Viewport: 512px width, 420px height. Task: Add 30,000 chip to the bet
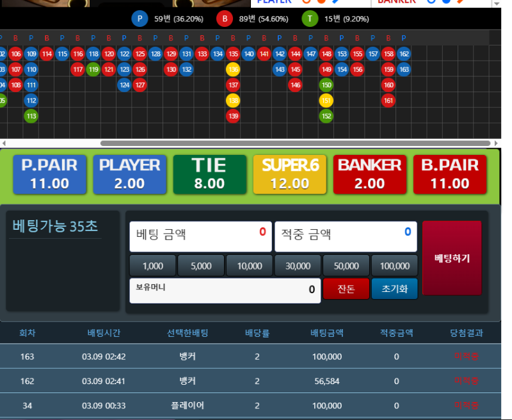coord(298,266)
